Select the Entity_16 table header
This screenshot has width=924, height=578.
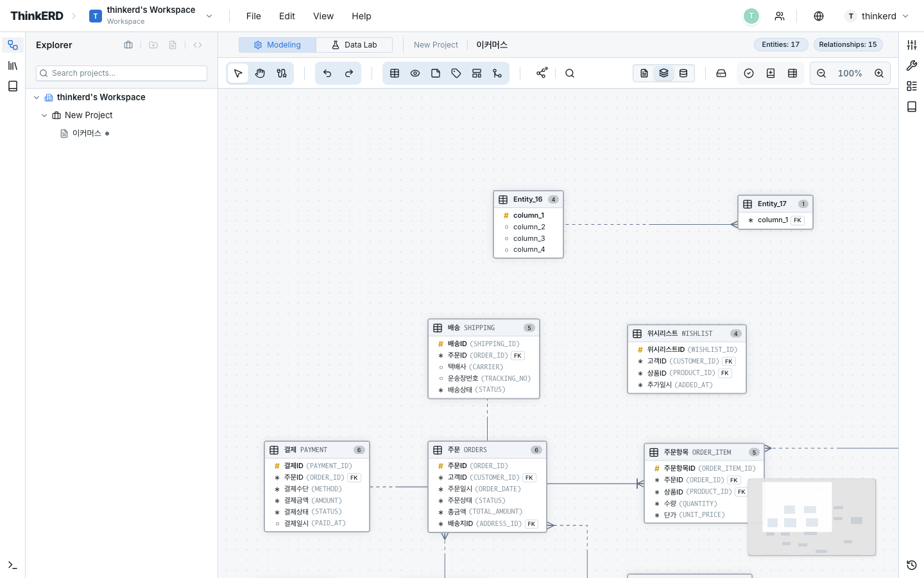tap(528, 200)
